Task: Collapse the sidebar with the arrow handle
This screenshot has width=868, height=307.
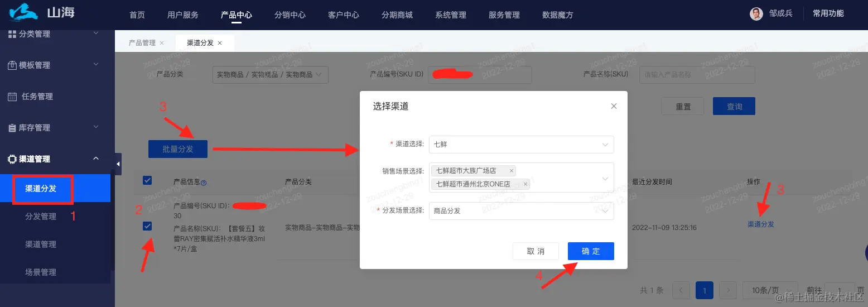Action: (118, 164)
